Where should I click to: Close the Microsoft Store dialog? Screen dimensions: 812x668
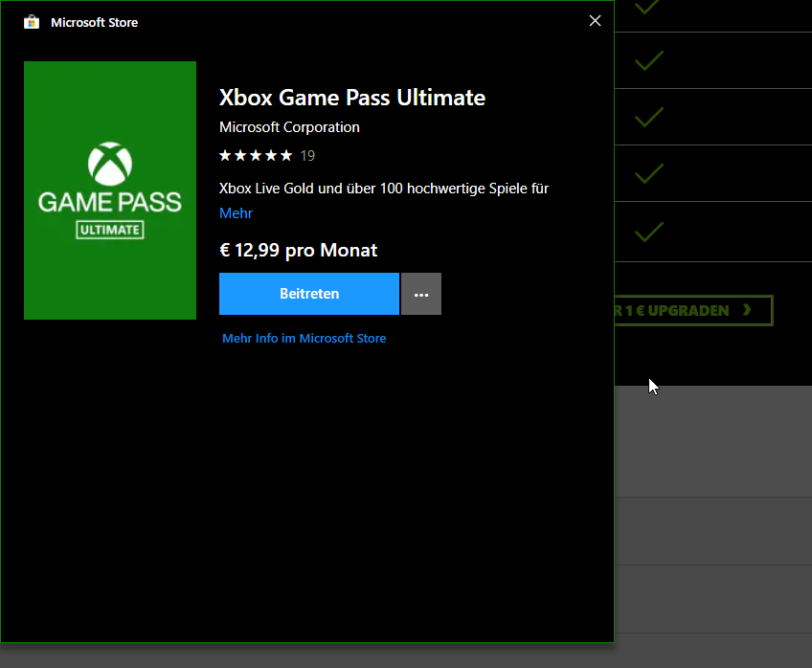[x=595, y=21]
